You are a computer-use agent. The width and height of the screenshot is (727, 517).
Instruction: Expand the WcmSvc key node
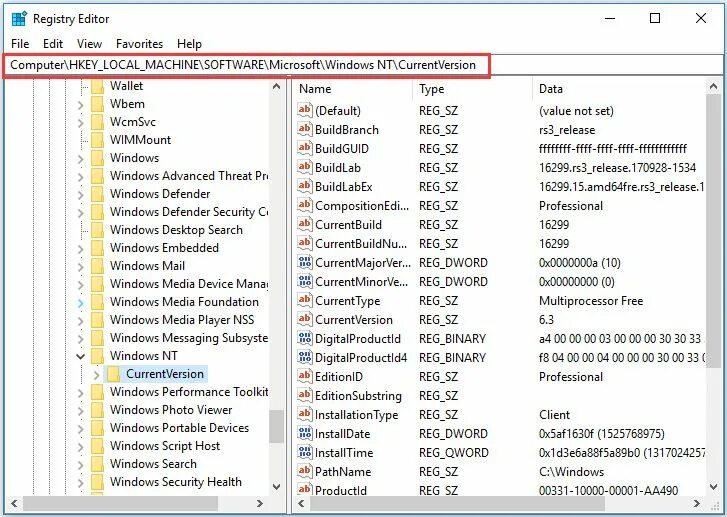tap(81, 122)
